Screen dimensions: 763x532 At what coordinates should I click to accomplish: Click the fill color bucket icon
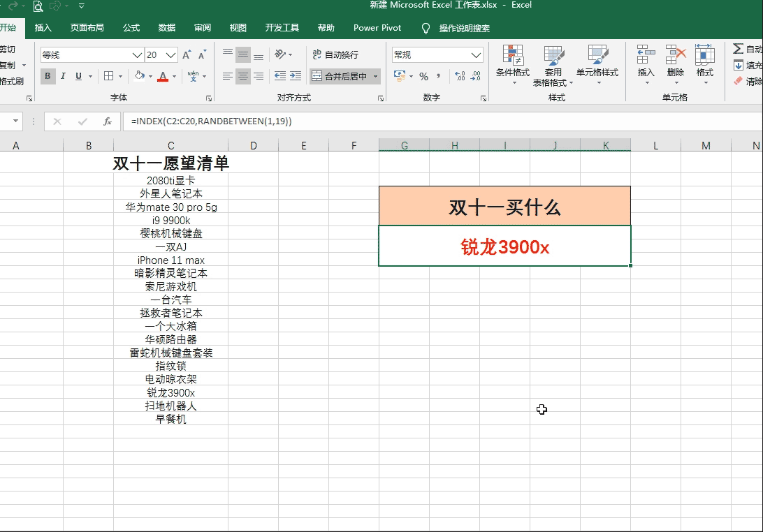tap(140, 76)
